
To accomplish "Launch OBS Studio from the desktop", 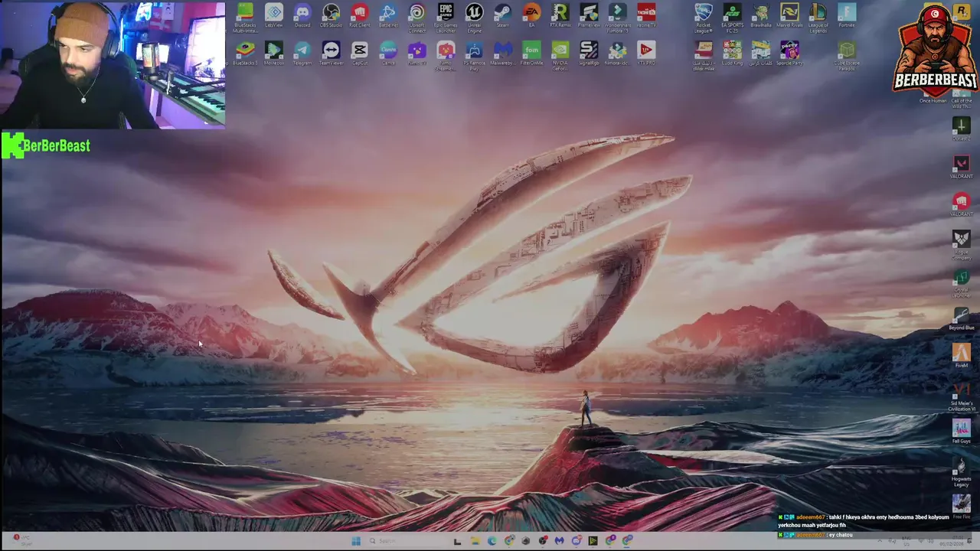I will (x=331, y=15).
